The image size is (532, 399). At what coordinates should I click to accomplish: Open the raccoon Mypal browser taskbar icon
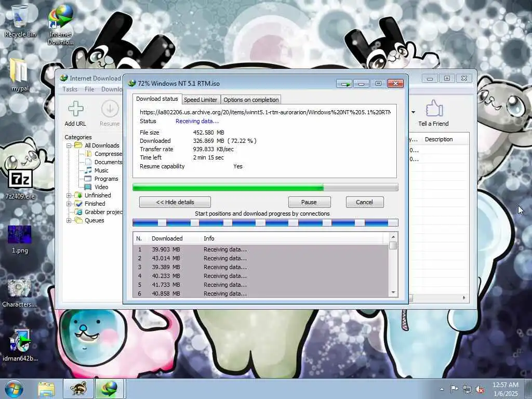(x=78, y=389)
